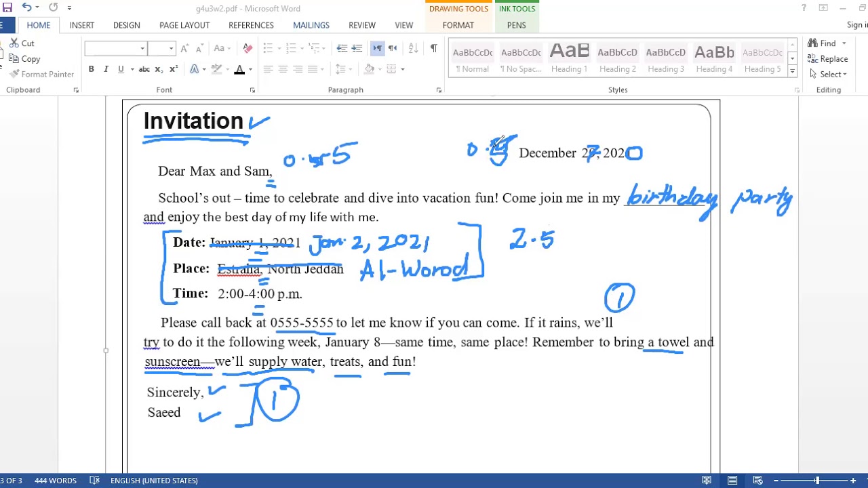
Task: Toggle underline formatting
Action: [121, 69]
